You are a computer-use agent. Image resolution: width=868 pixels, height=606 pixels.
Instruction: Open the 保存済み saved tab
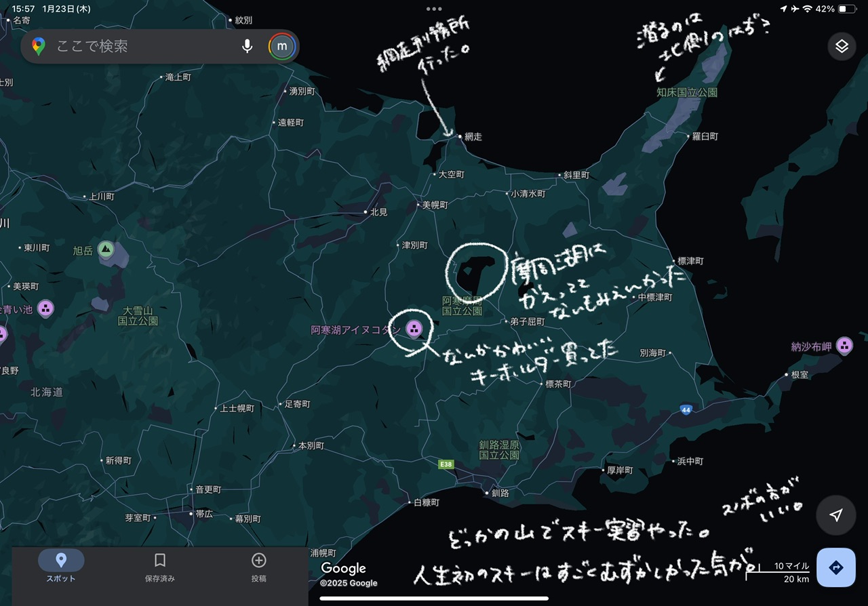(x=160, y=567)
